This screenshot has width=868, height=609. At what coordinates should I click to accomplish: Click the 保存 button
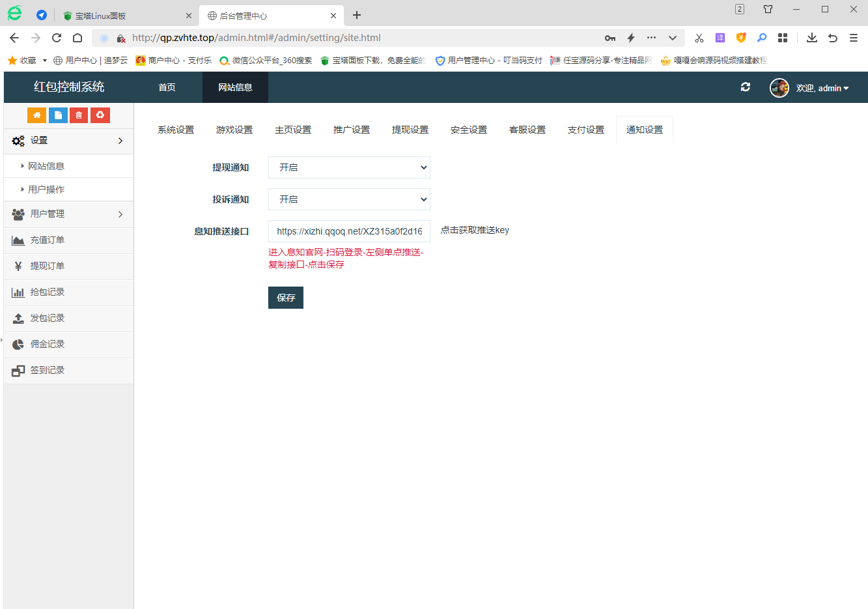click(285, 298)
